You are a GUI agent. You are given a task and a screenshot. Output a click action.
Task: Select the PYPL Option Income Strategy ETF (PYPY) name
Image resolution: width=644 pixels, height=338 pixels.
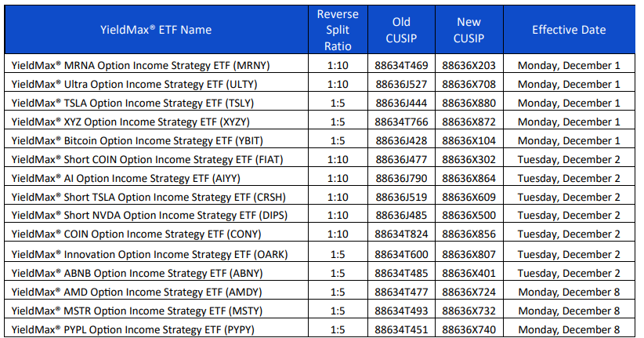[132, 330]
